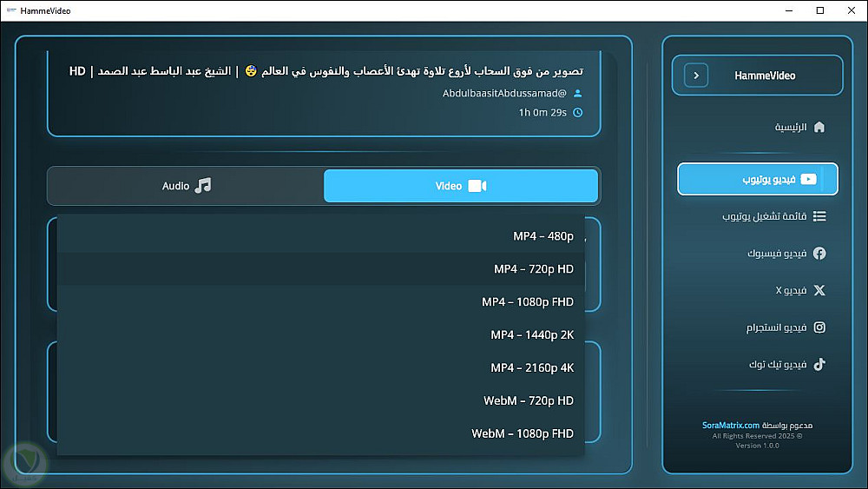Select MP4 – 480p from dropdown list
This screenshot has width=868, height=489.
click(321, 236)
